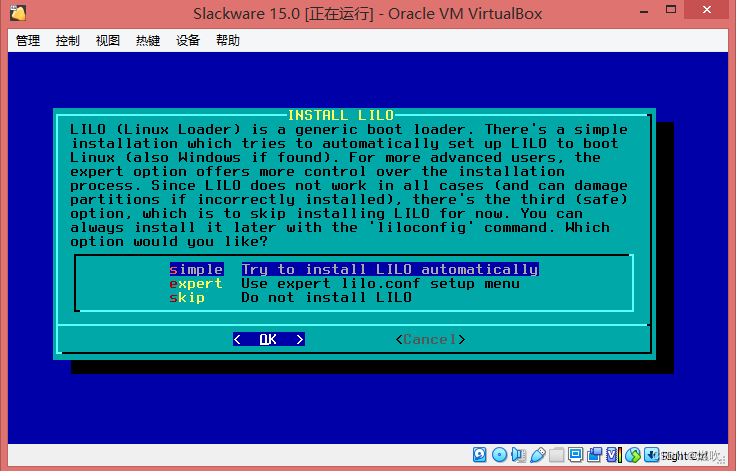This screenshot has height=471, width=736.
Task: Click the optical disc drive status icon
Action: 499,455
